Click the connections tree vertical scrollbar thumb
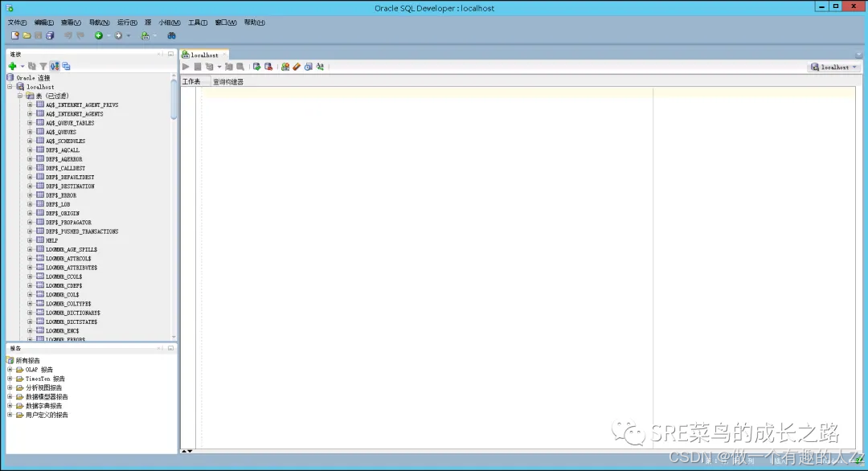The width and height of the screenshot is (868, 471). (174, 99)
